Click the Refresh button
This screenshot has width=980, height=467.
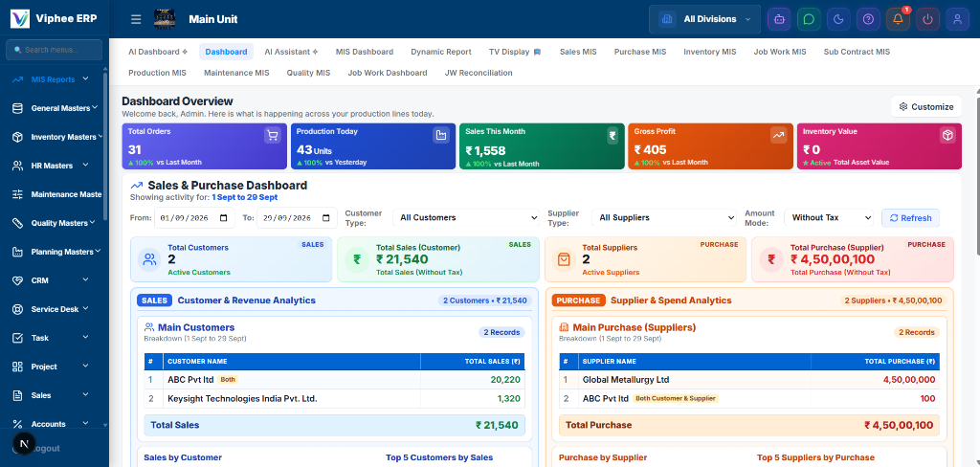click(911, 218)
